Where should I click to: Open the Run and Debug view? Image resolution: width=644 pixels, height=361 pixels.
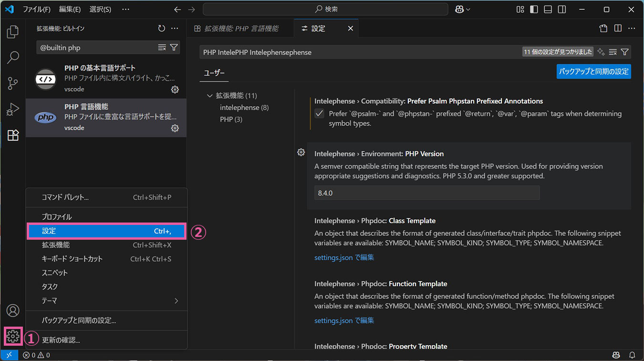click(13, 109)
